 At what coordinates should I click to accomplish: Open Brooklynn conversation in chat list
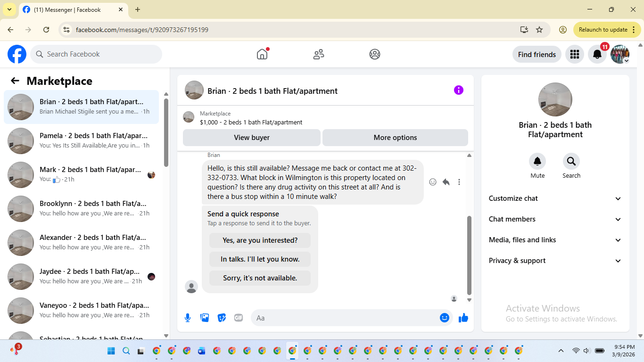click(81, 209)
